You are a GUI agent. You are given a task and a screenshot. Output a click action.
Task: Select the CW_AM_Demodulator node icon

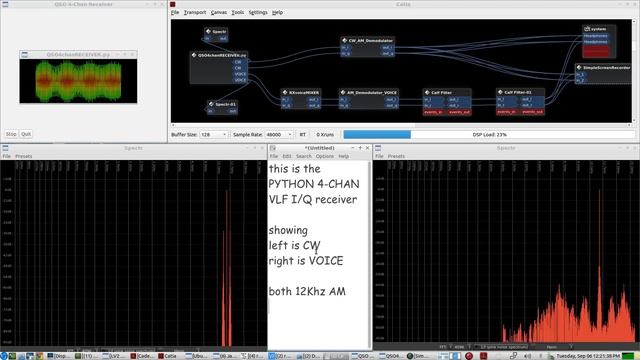click(x=344, y=40)
